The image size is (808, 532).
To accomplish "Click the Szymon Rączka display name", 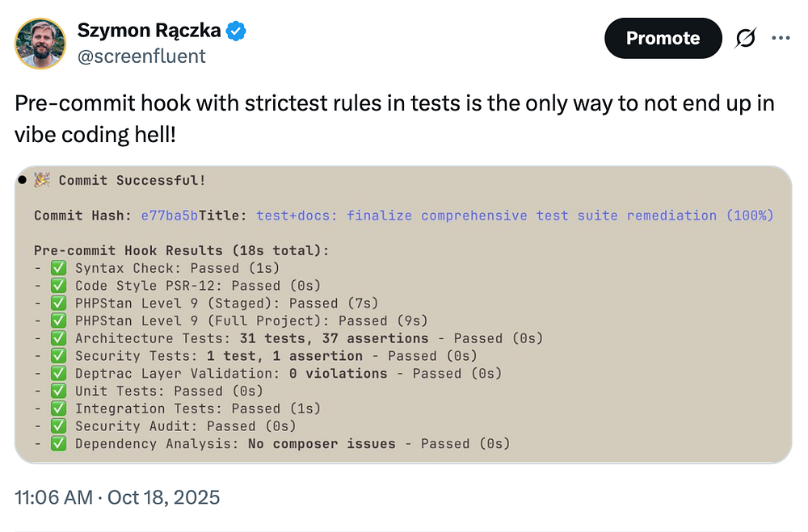I will click(x=149, y=31).
